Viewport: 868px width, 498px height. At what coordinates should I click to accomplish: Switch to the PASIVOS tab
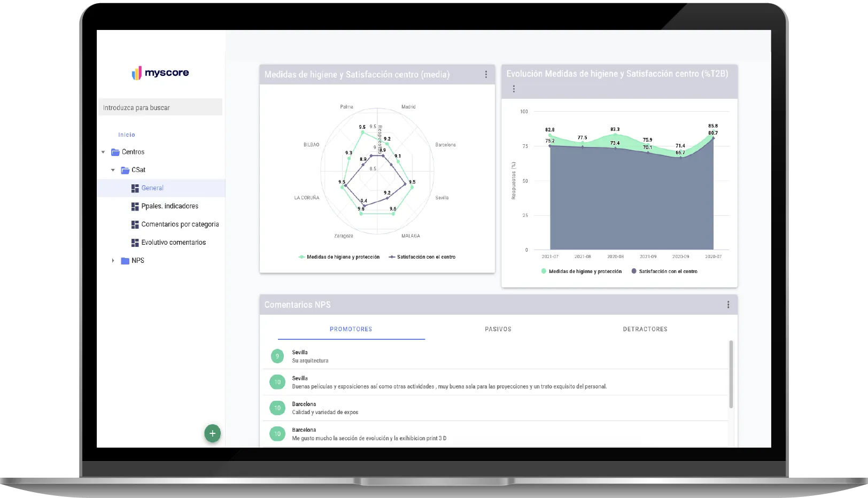click(498, 329)
